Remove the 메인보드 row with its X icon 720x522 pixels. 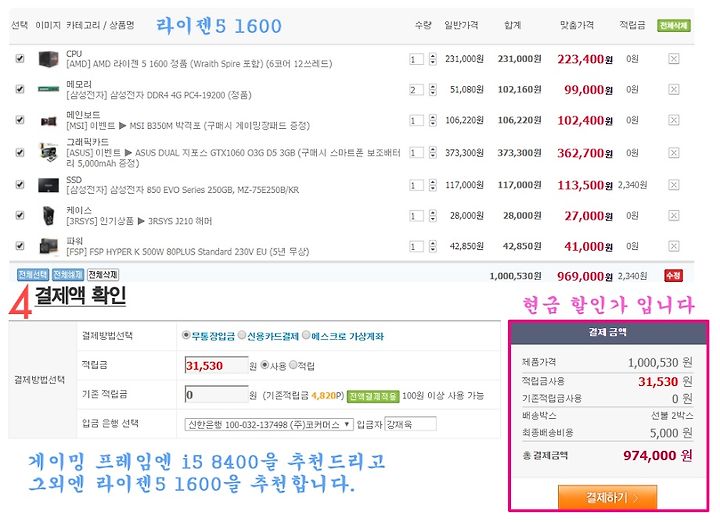[673, 120]
